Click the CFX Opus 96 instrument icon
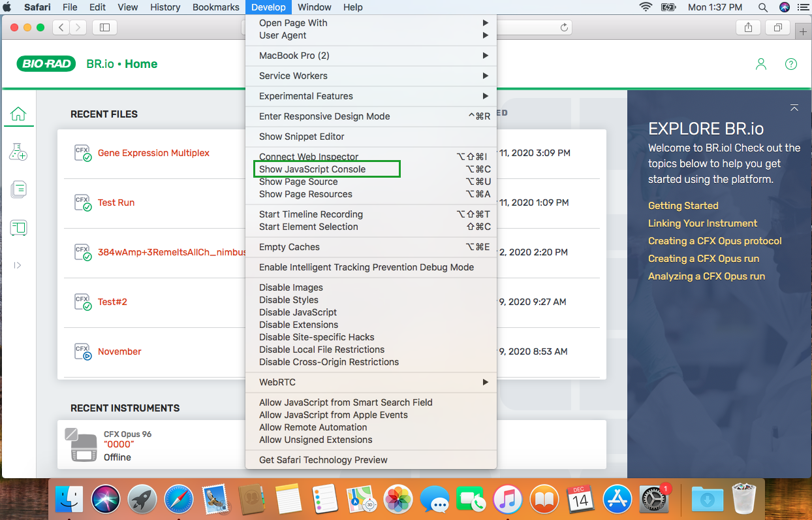The width and height of the screenshot is (812, 520). pyautogui.click(x=82, y=446)
